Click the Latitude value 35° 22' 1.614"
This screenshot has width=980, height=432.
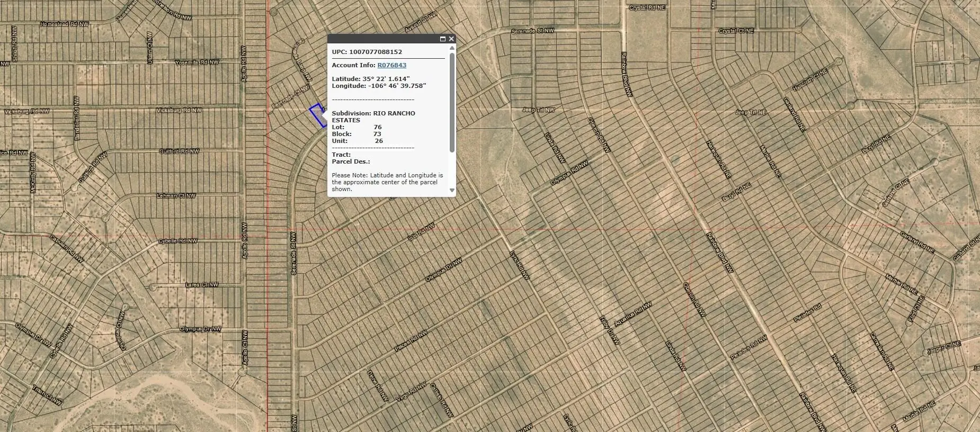(386, 79)
